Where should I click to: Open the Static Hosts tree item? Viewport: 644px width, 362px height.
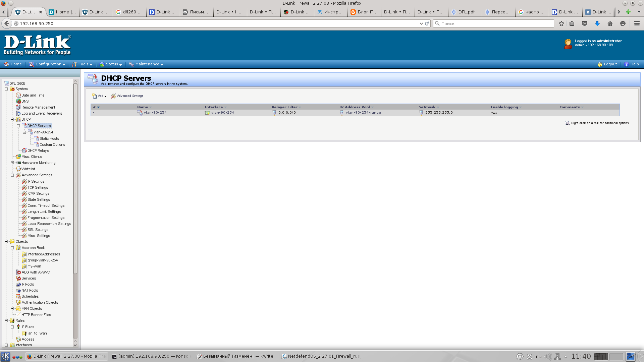(x=49, y=138)
